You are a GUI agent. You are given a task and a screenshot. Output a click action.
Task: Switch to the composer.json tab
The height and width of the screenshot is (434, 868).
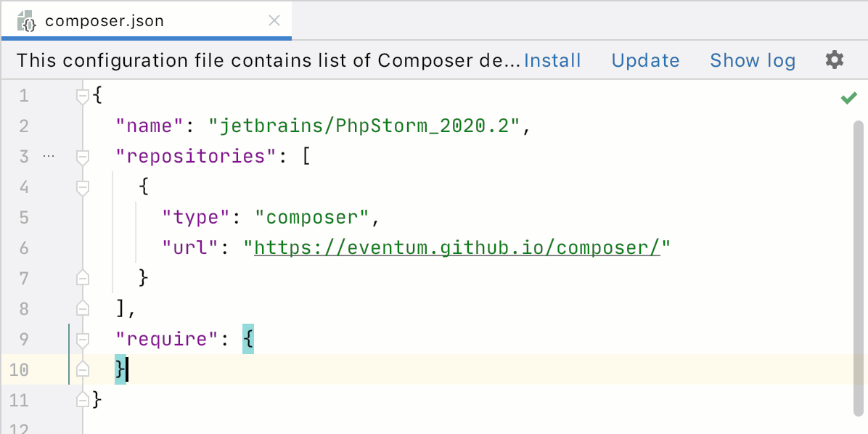(x=105, y=21)
